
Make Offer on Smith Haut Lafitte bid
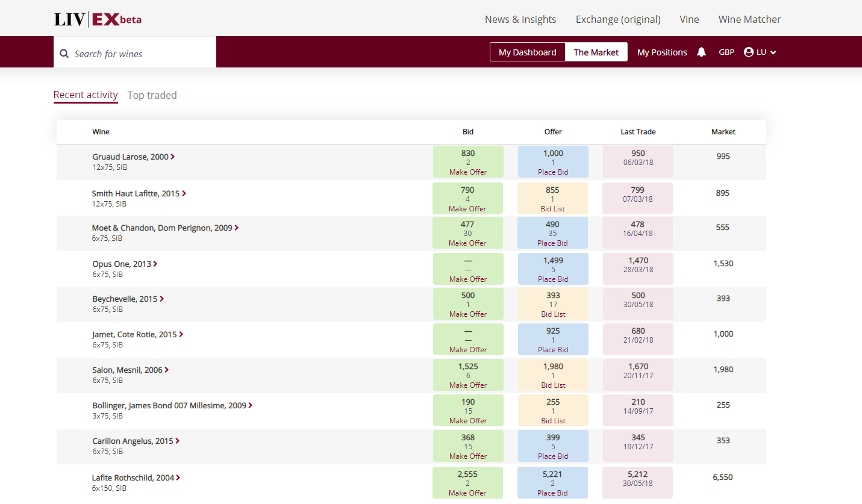point(467,209)
